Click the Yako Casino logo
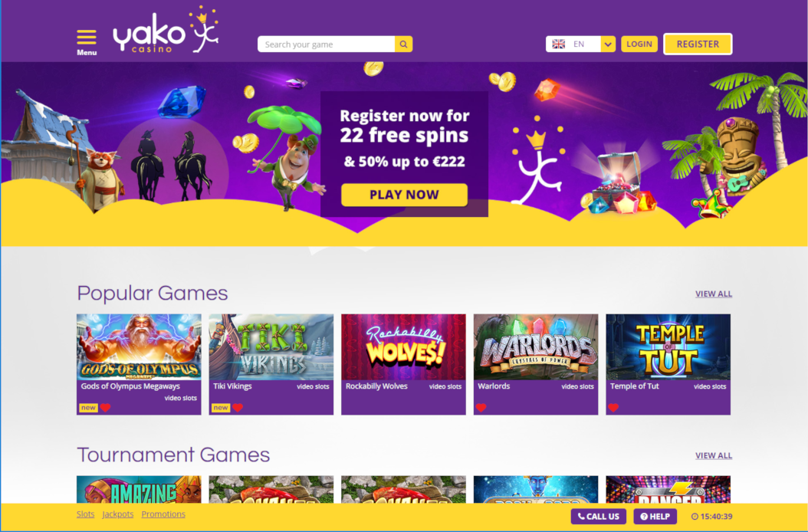The width and height of the screenshot is (808, 532). pyautogui.click(x=166, y=31)
